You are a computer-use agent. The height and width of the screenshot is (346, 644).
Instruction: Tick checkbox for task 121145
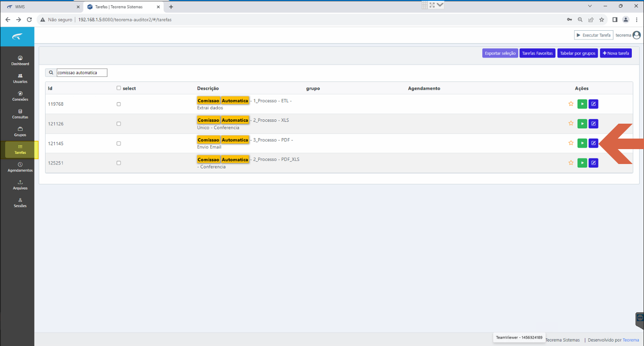(x=119, y=143)
